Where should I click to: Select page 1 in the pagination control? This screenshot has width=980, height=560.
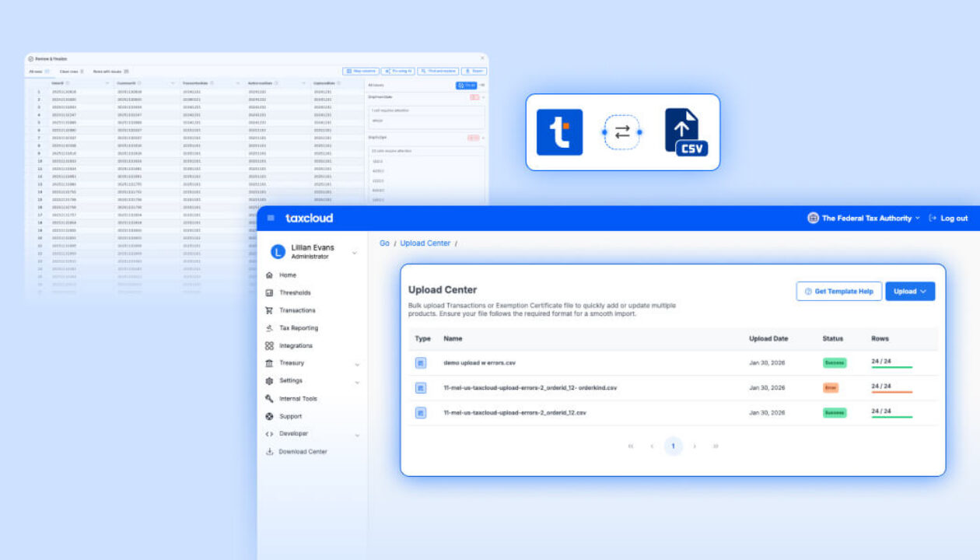(672, 446)
